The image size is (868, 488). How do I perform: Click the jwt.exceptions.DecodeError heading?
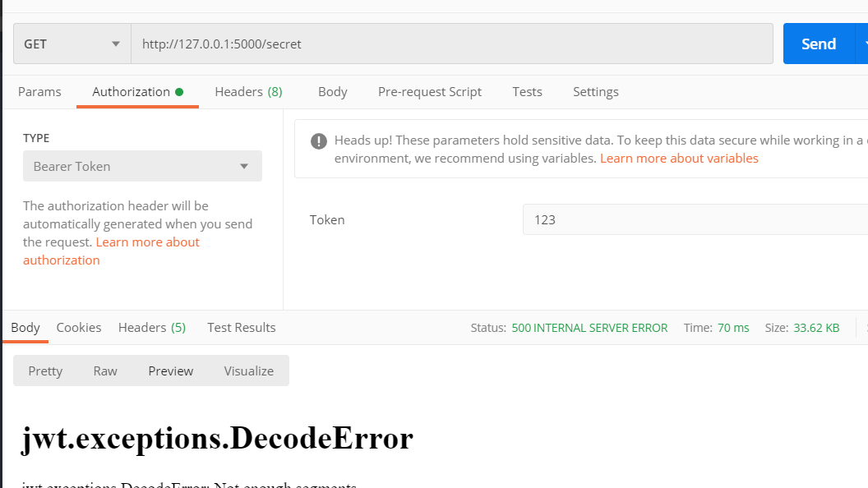pos(217,439)
